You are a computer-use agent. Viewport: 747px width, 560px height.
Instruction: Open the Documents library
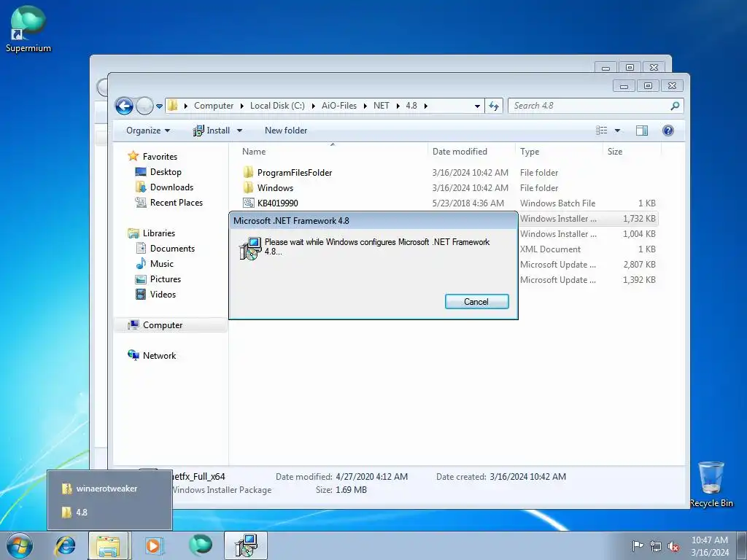click(172, 248)
